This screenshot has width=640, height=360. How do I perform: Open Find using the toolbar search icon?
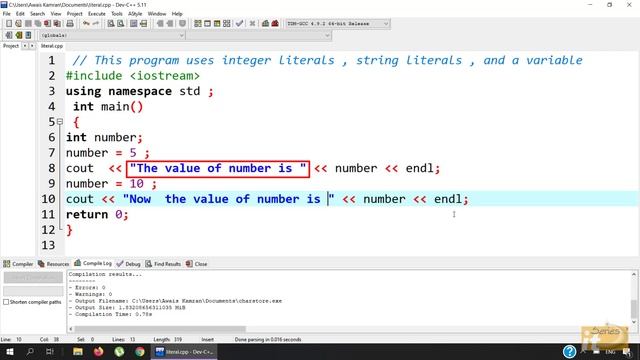click(111, 24)
